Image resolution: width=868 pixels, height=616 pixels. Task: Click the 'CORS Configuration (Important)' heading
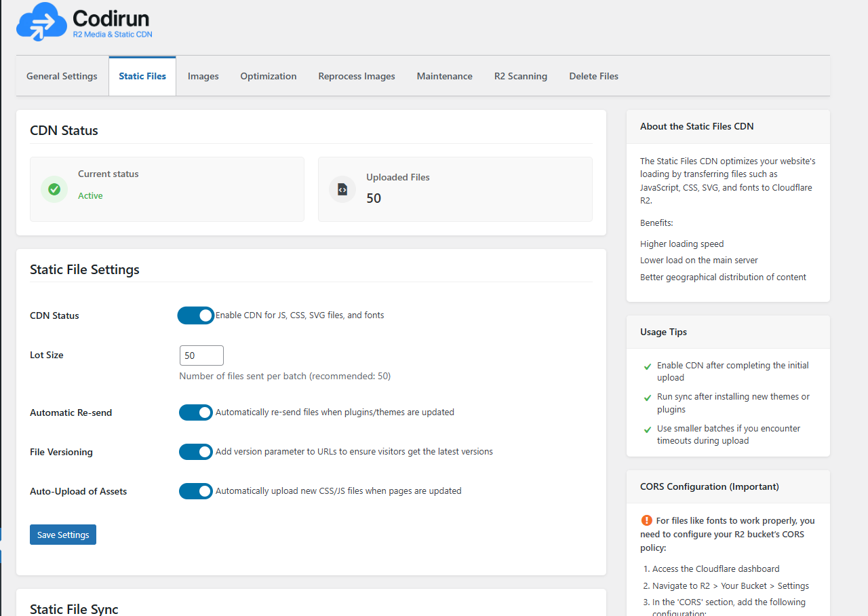[709, 486]
